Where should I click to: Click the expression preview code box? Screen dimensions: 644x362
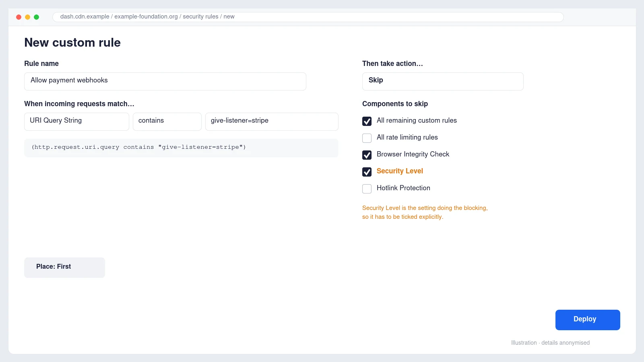[181, 148]
